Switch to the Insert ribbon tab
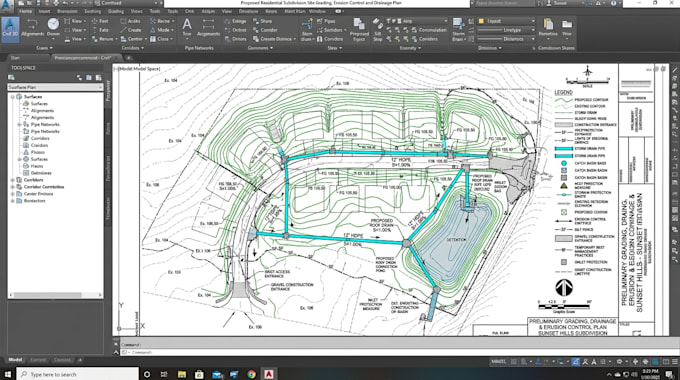This screenshot has width=680, height=380. point(44,11)
